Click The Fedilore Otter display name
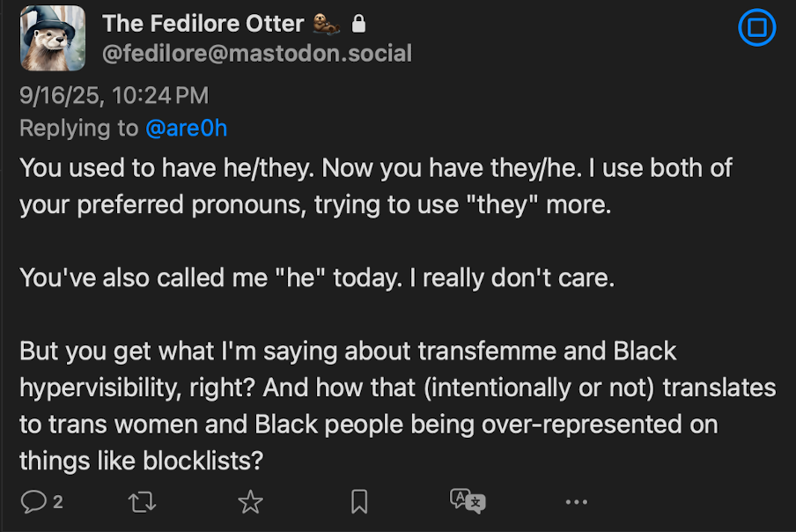Image resolution: width=796 pixels, height=532 pixels. (x=203, y=24)
